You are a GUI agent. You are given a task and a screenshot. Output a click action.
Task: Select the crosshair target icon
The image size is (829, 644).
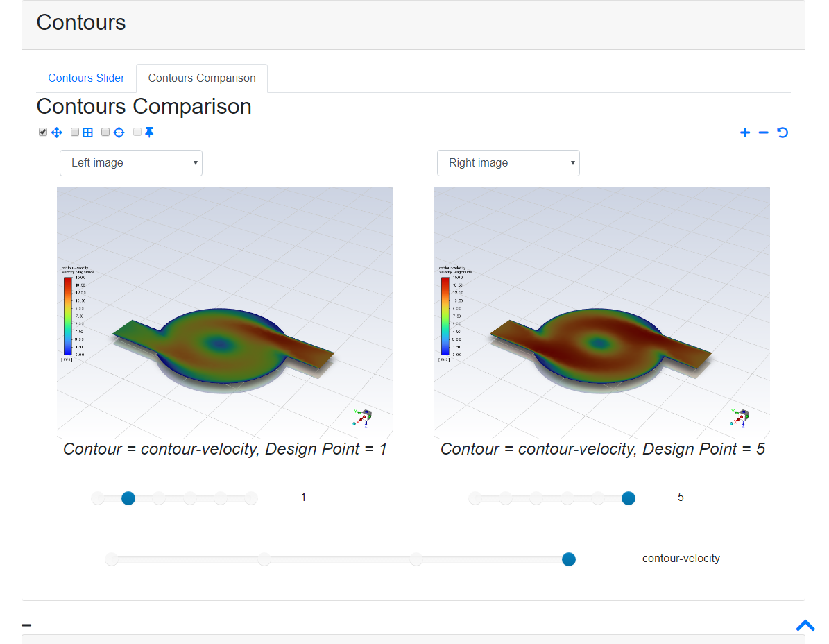coord(119,132)
